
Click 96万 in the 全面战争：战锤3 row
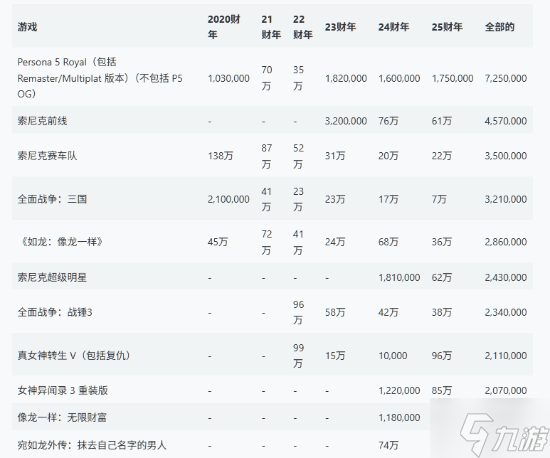click(298, 312)
